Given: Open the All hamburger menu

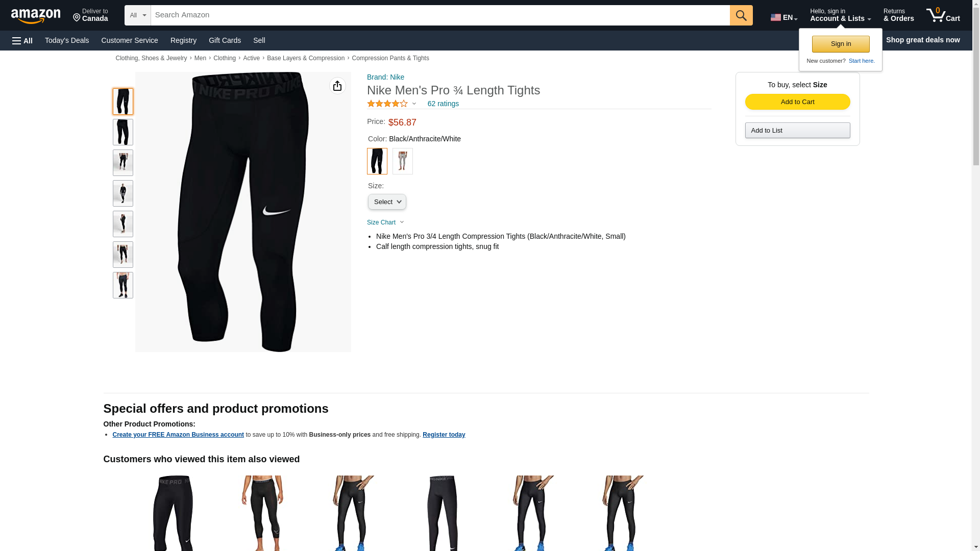Looking at the screenshot, I should pyautogui.click(x=22, y=40).
